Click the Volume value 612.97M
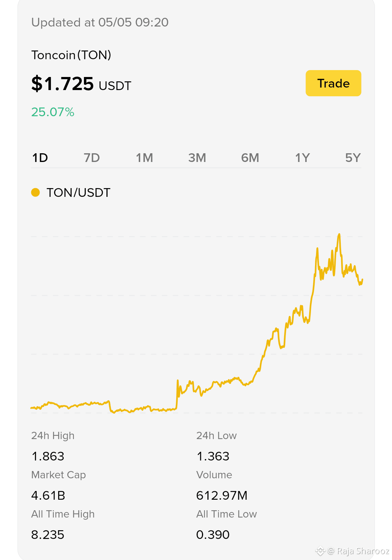 coord(222,495)
